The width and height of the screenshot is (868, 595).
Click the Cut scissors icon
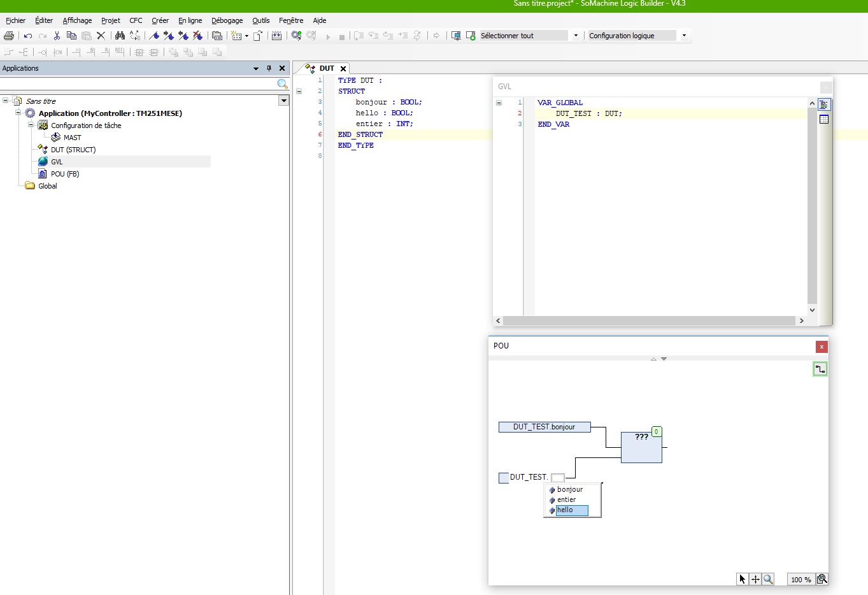click(x=57, y=36)
